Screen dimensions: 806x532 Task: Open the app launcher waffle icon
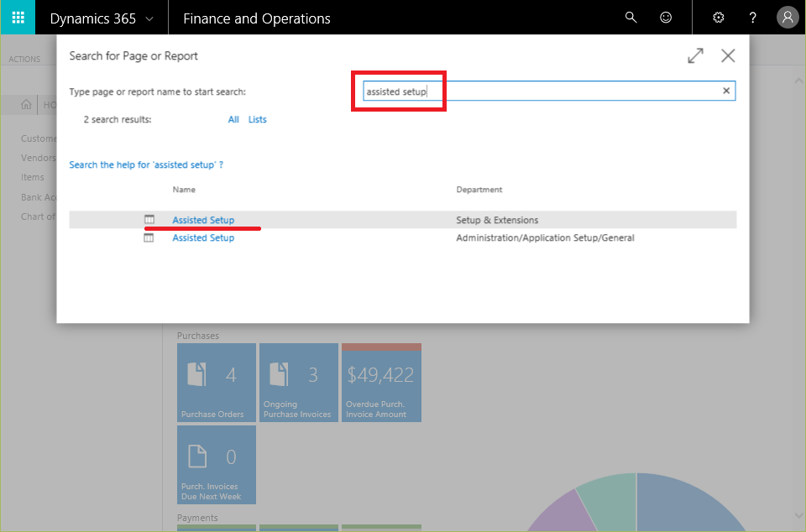[18, 18]
